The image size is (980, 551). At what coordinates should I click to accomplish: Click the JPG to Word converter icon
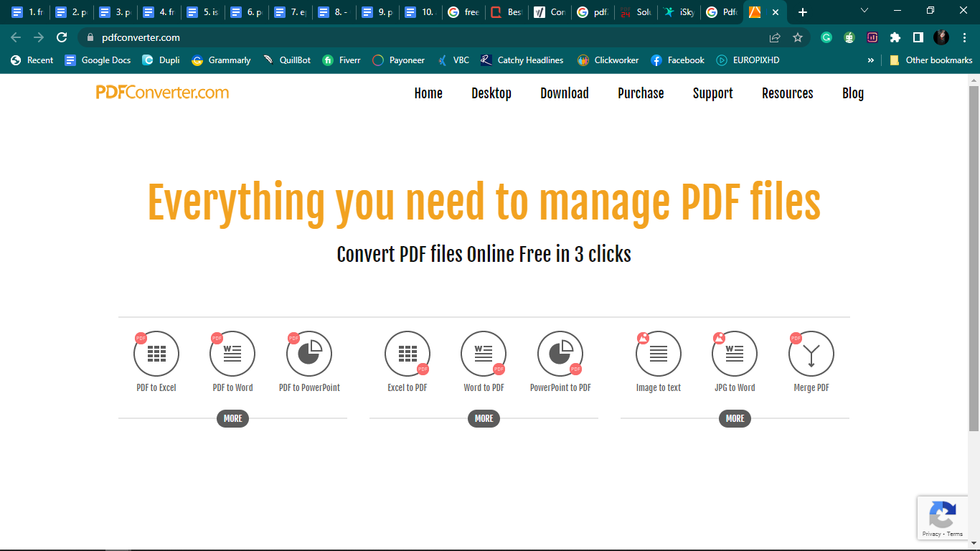click(735, 353)
